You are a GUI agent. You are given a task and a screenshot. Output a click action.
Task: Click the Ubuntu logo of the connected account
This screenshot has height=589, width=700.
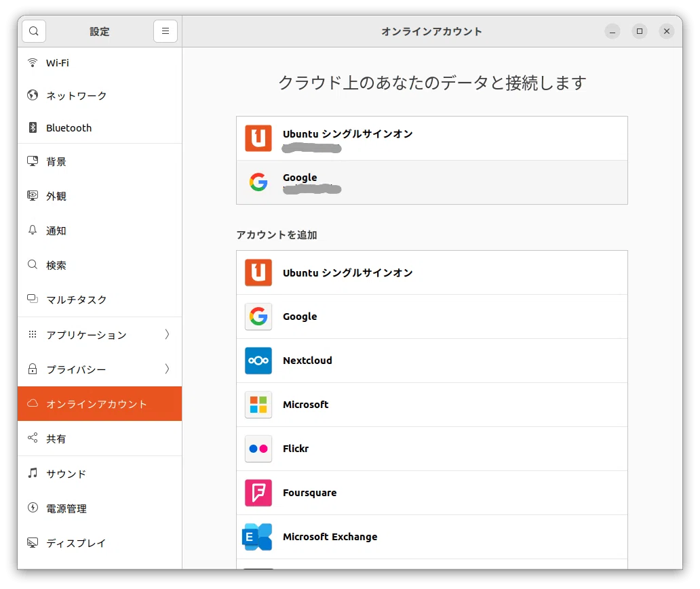[x=258, y=138]
